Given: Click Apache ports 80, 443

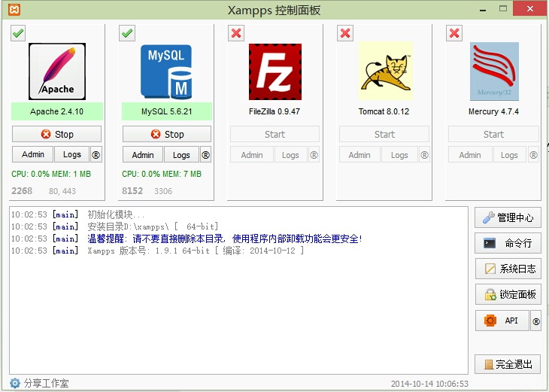Looking at the screenshot, I should tap(62, 191).
